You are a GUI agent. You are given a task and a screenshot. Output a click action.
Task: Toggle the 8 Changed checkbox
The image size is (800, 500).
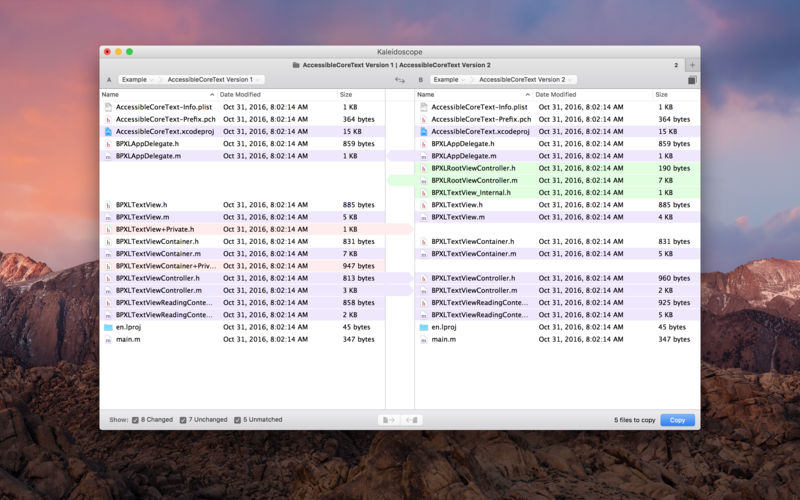coord(135,420)
